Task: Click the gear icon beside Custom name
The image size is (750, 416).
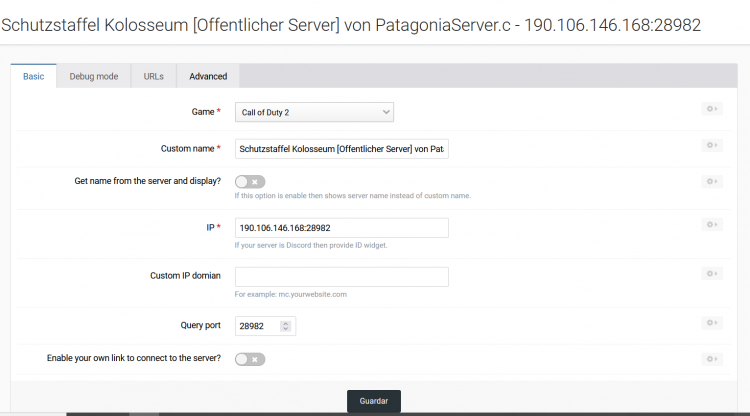Action: pyautogui.click(x=711, y=145)
